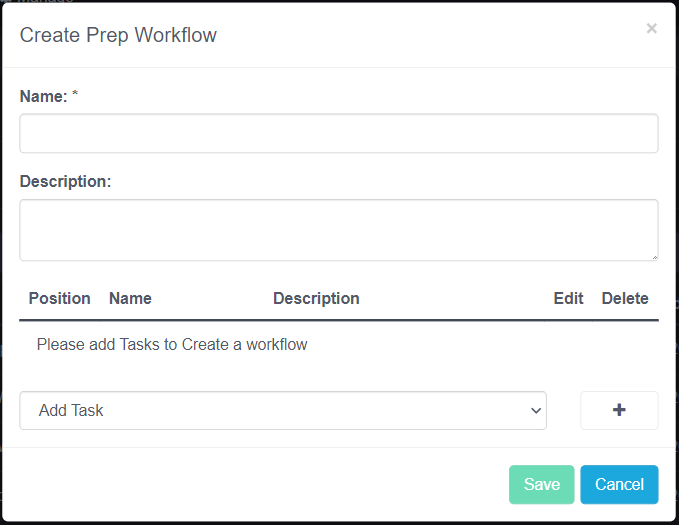Cancel the workflow creation
The height and width of the screenshot is (525, 679).
619,484
